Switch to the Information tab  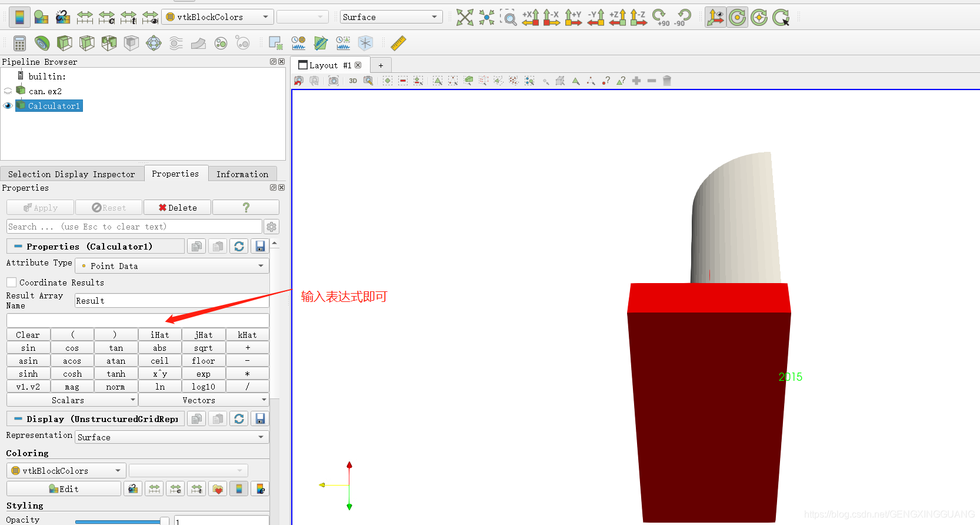coord(242,174)
